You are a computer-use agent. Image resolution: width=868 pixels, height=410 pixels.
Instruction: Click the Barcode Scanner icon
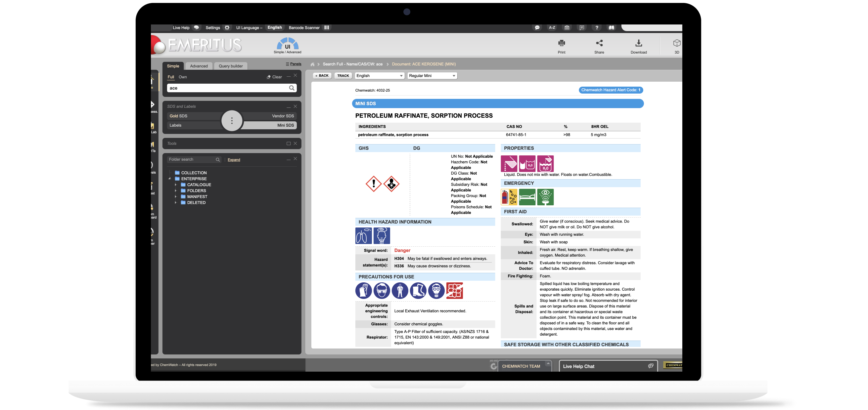coord(327,27)
